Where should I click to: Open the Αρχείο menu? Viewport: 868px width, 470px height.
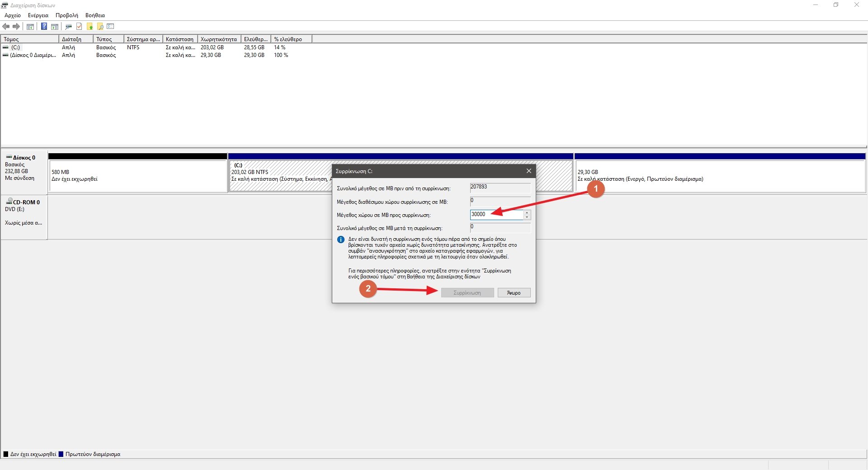(x=13, y=15)
